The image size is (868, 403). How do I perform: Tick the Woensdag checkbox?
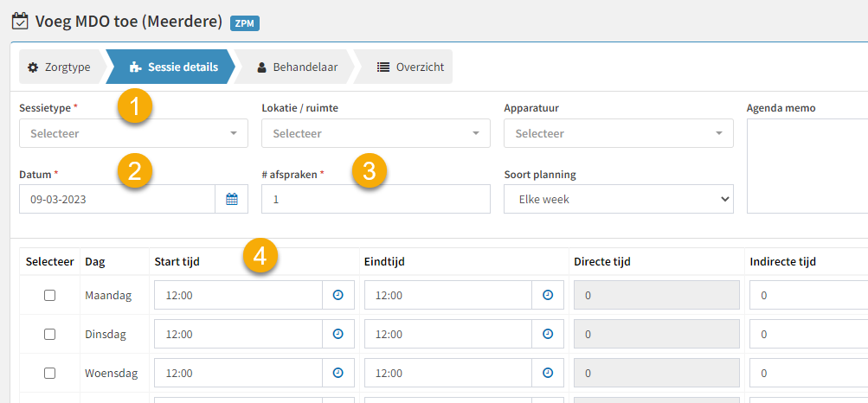tap(50, 373)
